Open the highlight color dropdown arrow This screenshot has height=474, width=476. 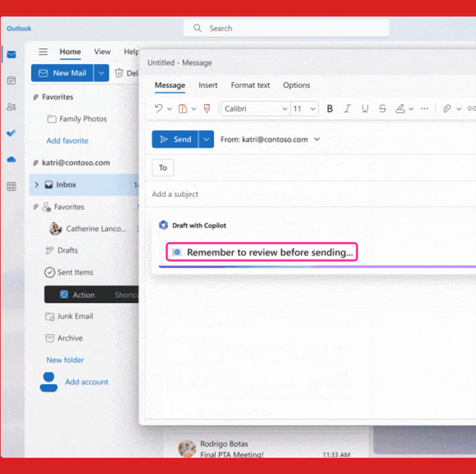point(411,109)
